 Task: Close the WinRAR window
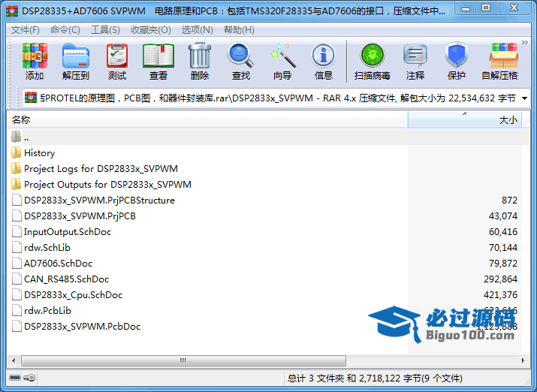tap(514, 8)
